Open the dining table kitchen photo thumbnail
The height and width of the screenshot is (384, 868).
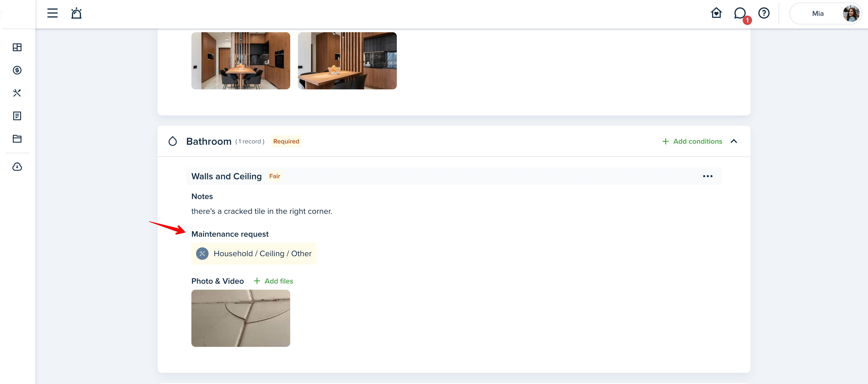point(241,61)
